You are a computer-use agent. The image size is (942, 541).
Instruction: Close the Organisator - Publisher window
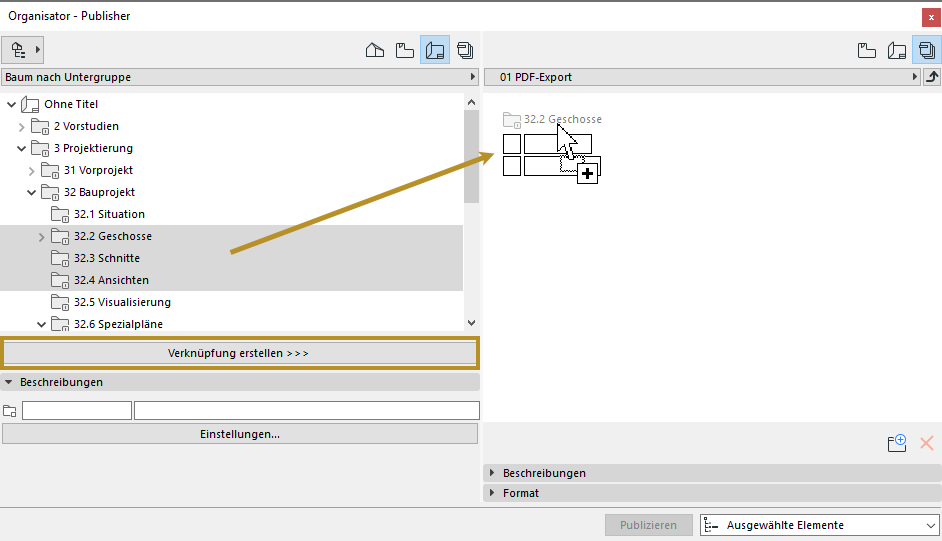[931, 17]
